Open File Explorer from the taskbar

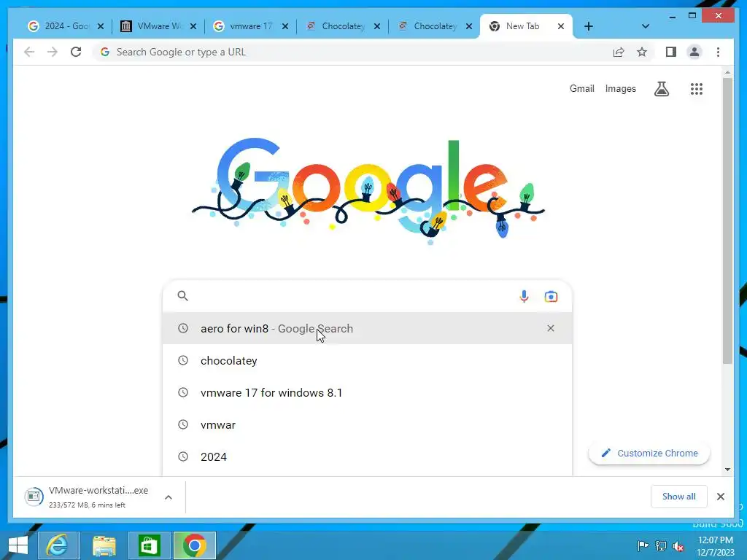tap(104, 545)
